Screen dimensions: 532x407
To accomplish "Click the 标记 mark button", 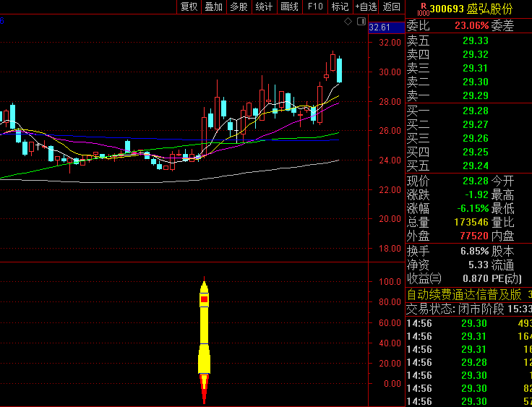I will (x=340, y=7).
